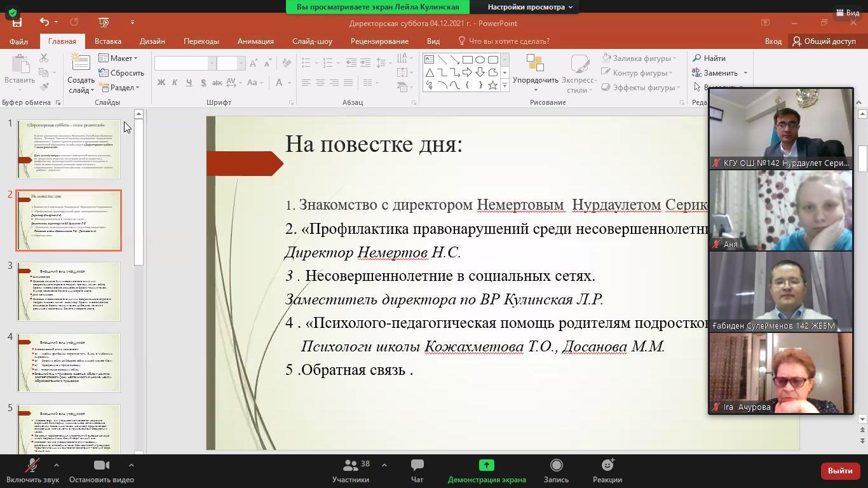868x488 pixels.
Task: Expand the chevron next to Участники
Action: click(x=384, y=464)
